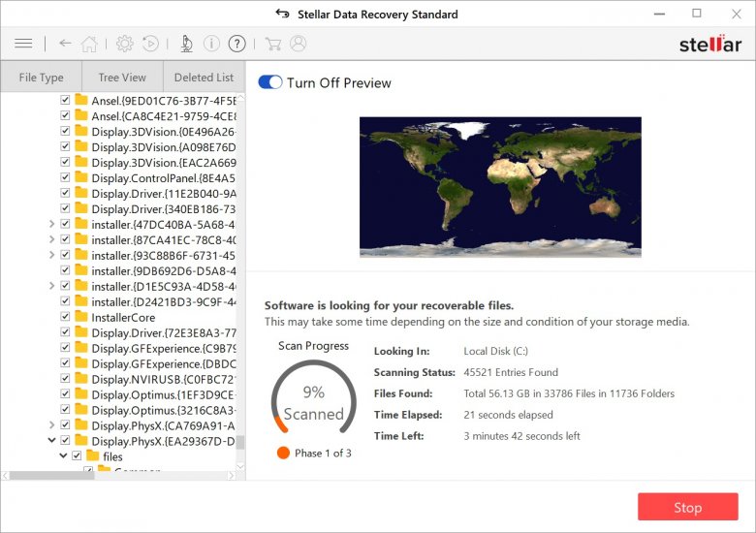Viewport: 756px width, 533px height.
Task: Expand the installer.{87CA41EC folder
Action: tap(51, 239)
